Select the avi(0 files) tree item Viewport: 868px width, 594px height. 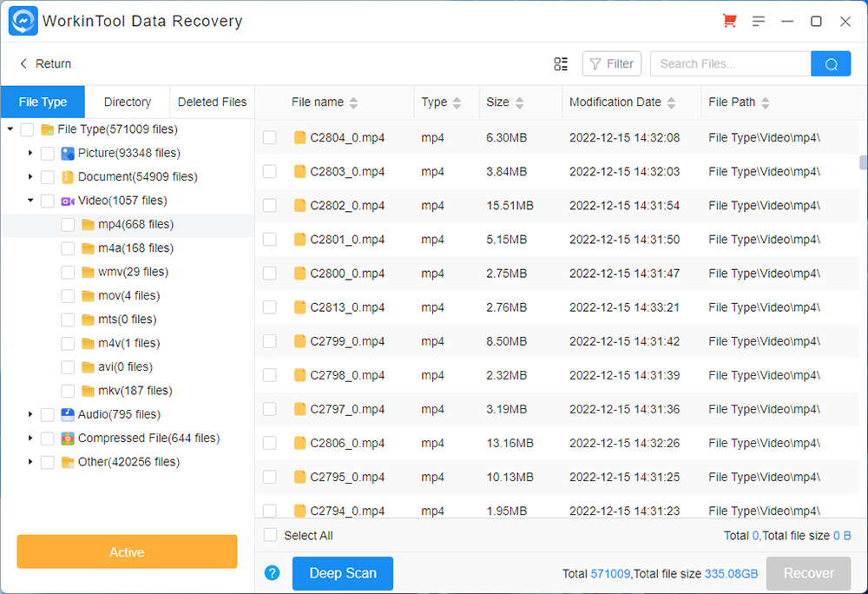[125, 367]
